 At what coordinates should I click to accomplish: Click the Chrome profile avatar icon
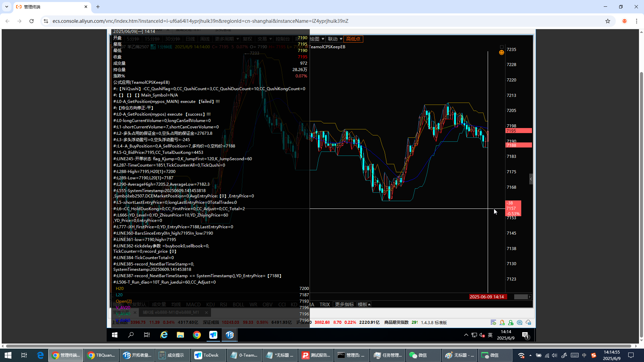[625, 21]
